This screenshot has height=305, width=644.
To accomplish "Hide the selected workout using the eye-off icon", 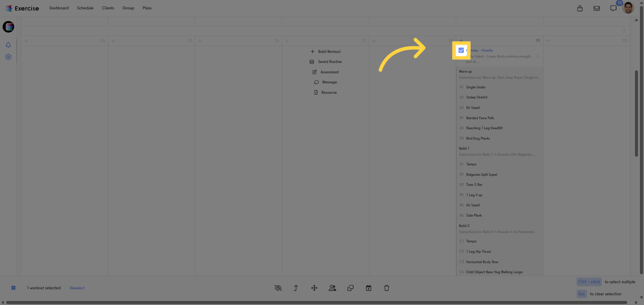I will (x=278, y=288).
